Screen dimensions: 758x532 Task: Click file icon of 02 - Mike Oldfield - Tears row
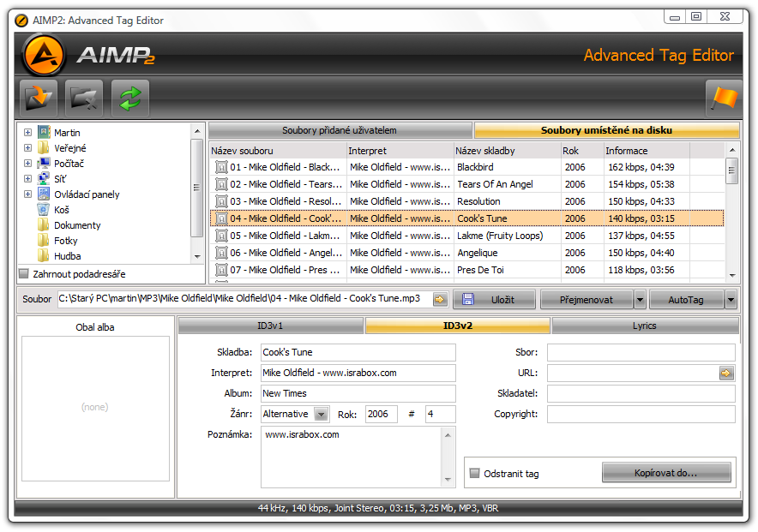[221, 184]
